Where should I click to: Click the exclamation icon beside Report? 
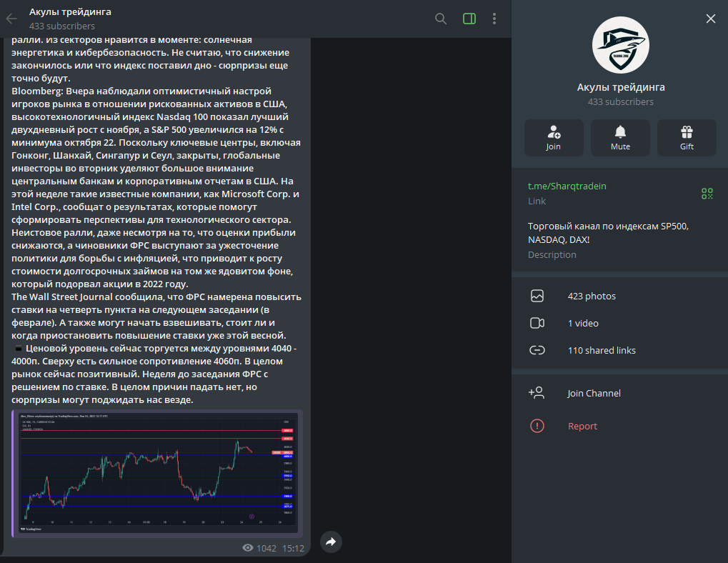[x=537, y=426]
